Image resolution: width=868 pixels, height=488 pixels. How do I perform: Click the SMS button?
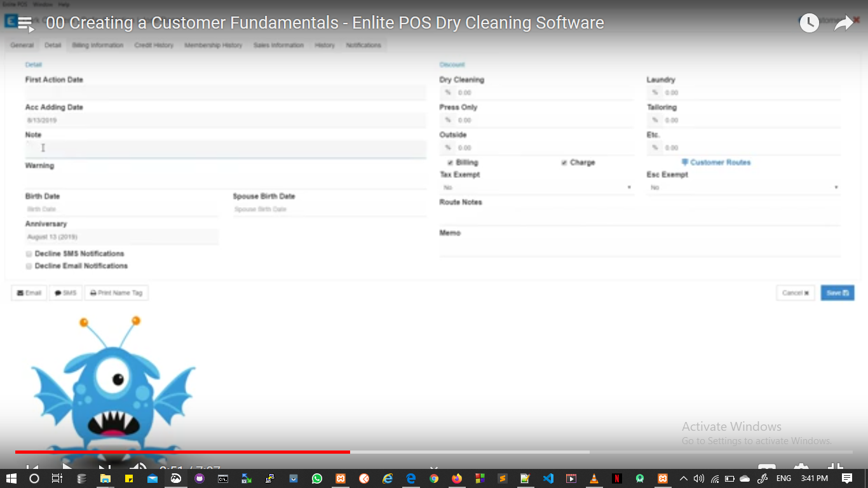[65, 293]
